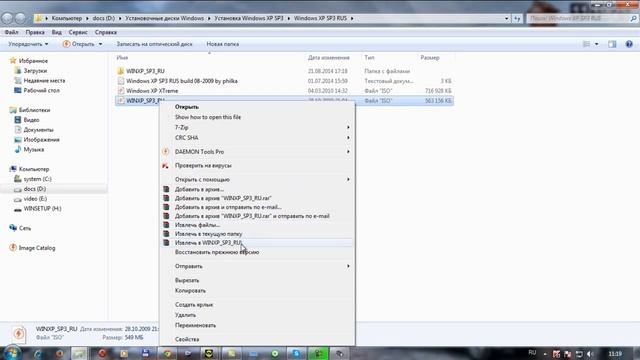The image size is (640, 360).
Task: Click 'Открыть' at top of context menu
Action: (257, 107)
